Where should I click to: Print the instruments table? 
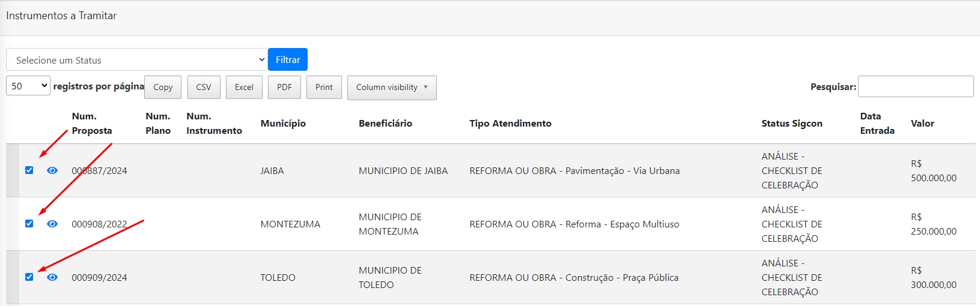pyautogui.click(x=324, y=88)
